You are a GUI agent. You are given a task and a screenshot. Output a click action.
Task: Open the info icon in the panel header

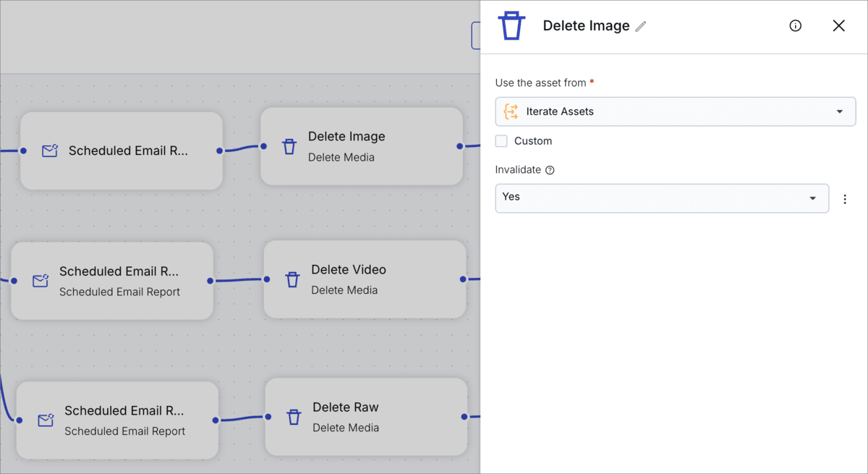(795, 25)
